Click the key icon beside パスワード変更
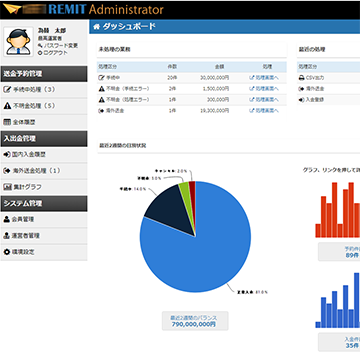360x360 pixels. pos(40,45)
